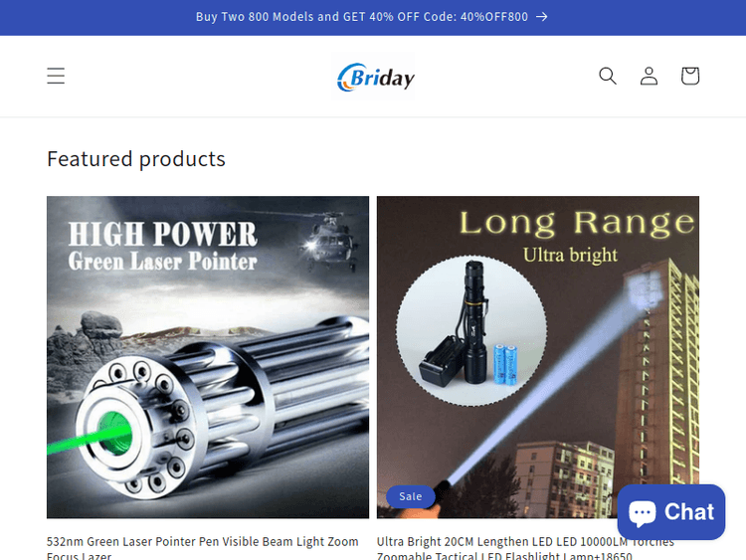Screen dimensions: 746x560
Task: Click the chat bubble icon
Action: [x=642, y=512]
